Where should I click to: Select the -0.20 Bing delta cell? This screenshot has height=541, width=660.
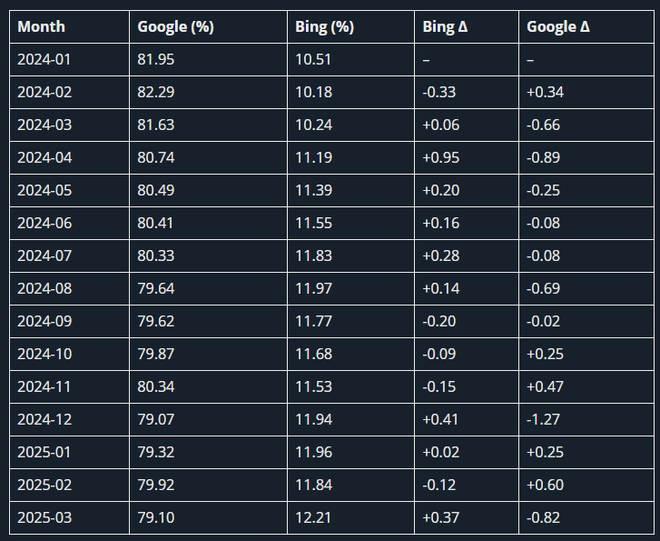[x=466, y=321]
